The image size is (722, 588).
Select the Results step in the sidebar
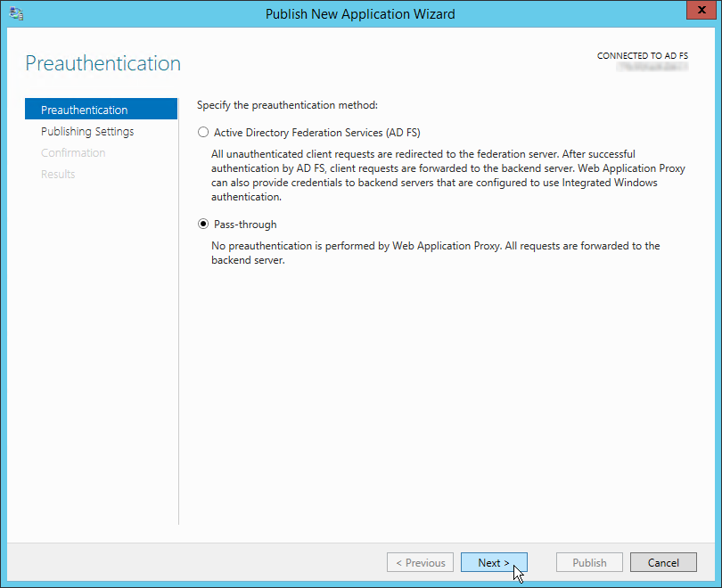(58, 174)
